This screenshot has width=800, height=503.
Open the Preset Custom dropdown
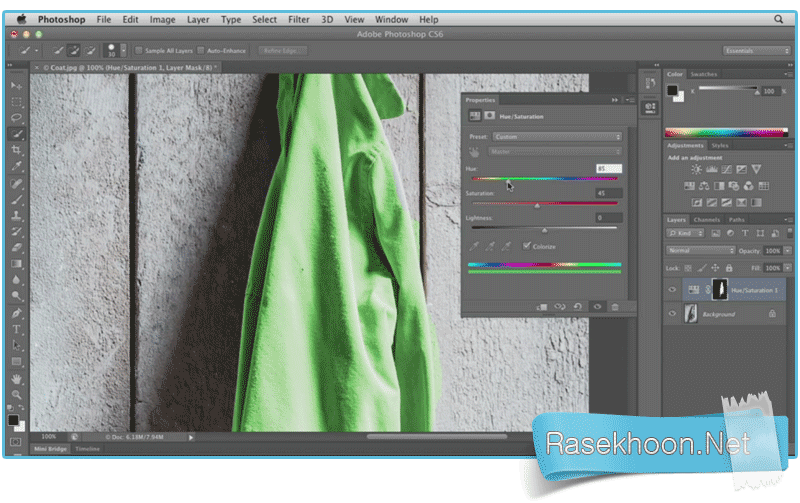[557, 137]
